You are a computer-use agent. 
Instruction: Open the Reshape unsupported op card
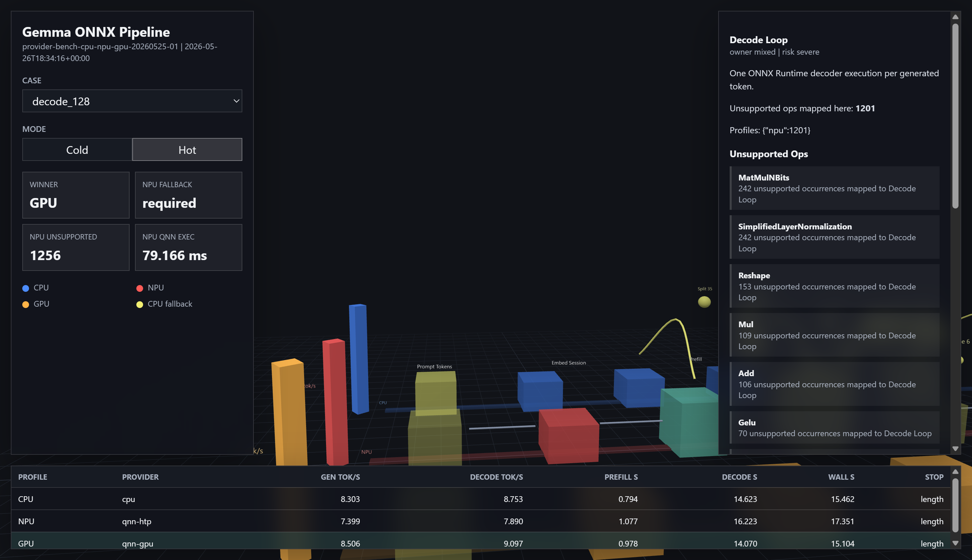(834, 286)
